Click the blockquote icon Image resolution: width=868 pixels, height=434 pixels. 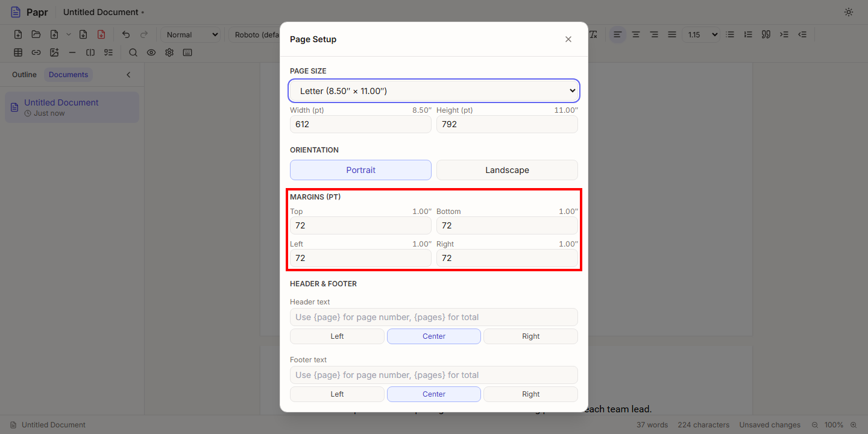click(x=766, y=34)
